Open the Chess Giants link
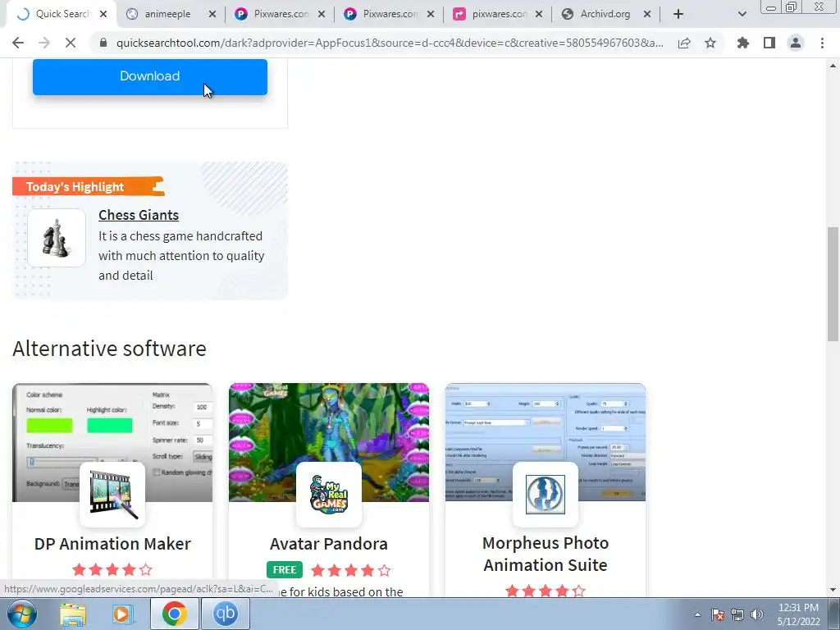840x630 pixels. coord(139,215)
